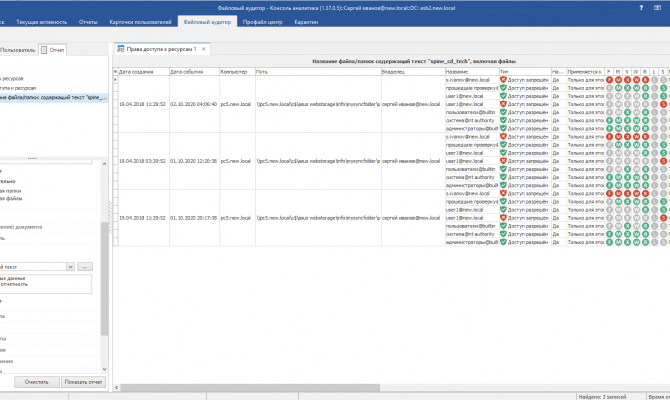
Task: Select the Отчет panel tab
Action: pyautogui.click(x=53, y=50)
